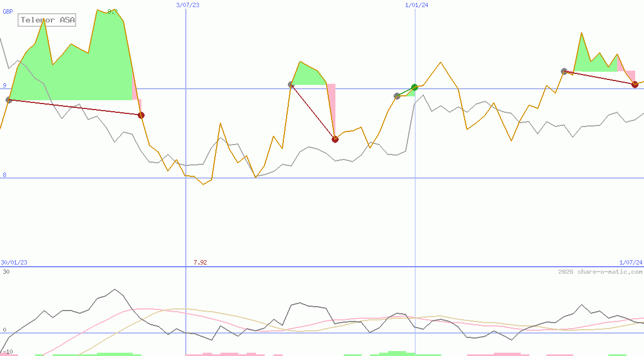The image size is (644, 356).
Task: Click the GBP currency label
Action: tap(8, 12)
